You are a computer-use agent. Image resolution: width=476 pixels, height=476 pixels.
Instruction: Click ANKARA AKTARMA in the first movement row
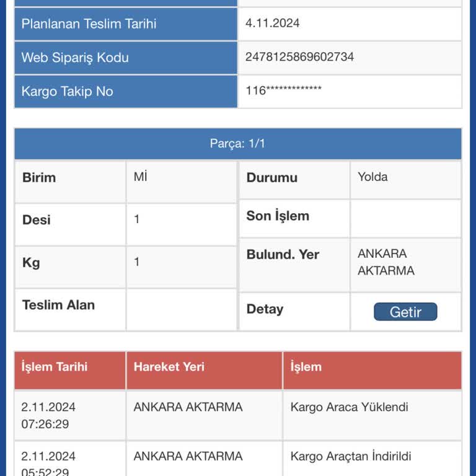click(188, 407)
